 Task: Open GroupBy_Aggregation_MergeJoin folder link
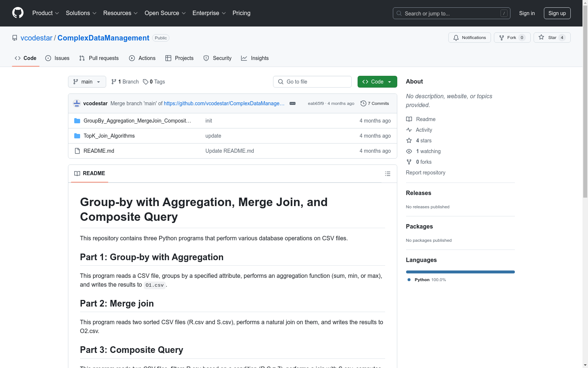tap(137, 121)
